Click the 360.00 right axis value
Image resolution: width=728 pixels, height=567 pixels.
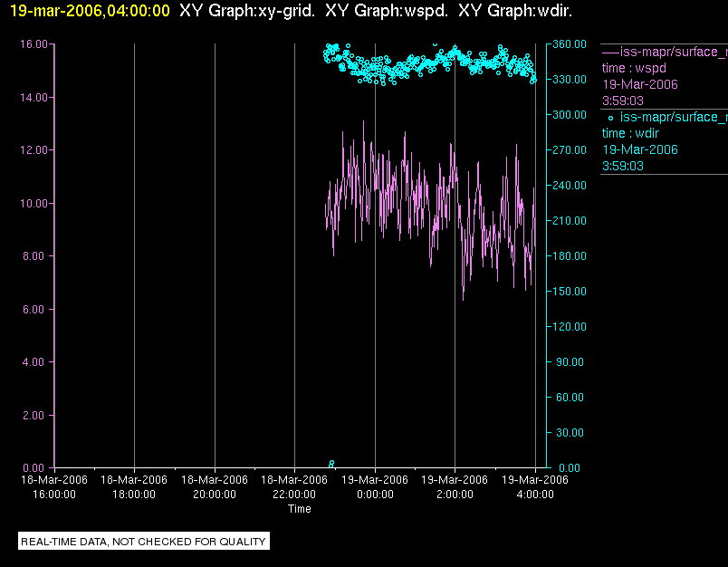tap(570, 44)
